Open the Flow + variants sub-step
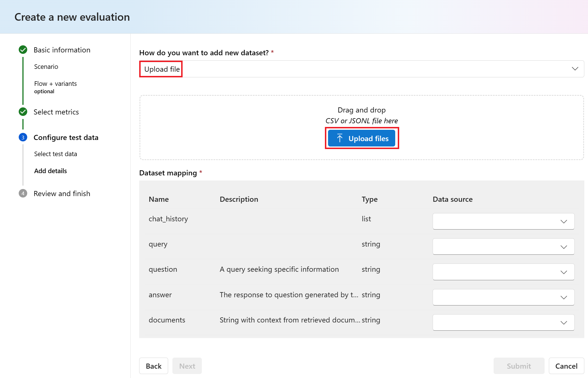Viewport: 588px width, 378px height. 56,84
